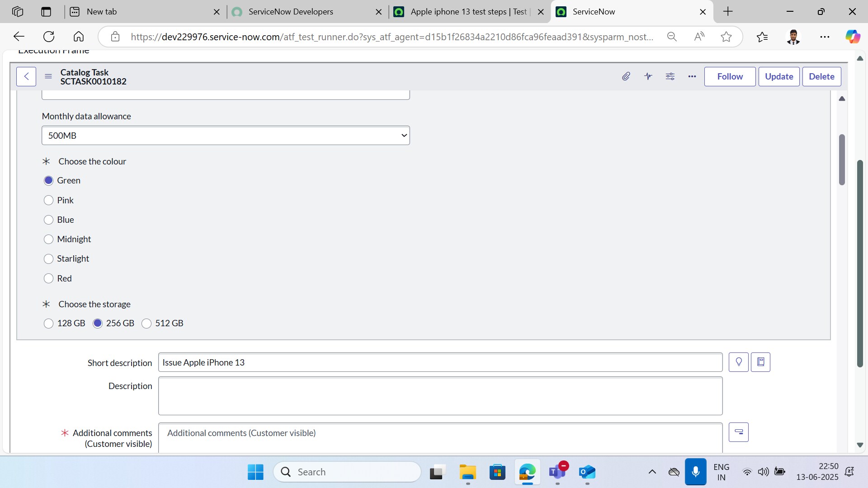Choose 512 GB storage

coord(146,323)
